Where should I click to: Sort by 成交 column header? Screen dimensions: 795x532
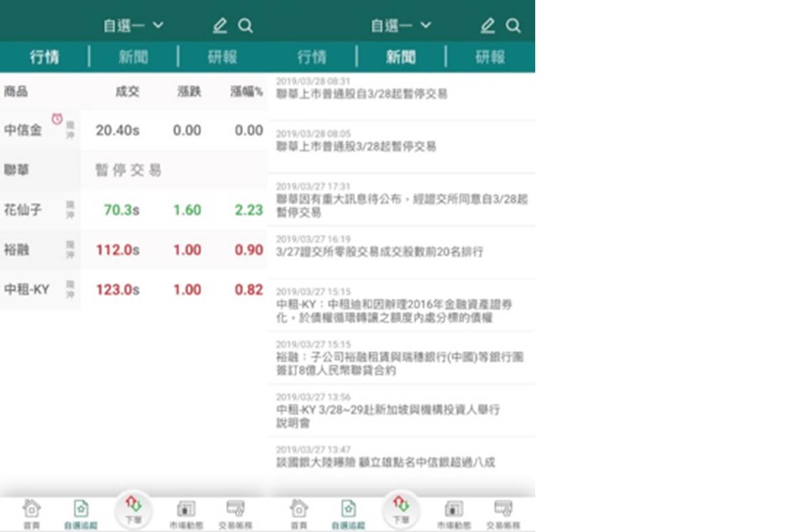(x=128, y=91)
